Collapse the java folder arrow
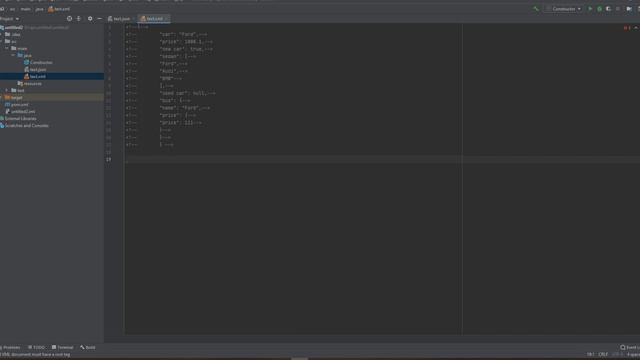640x360 pixels. [13, 56]
